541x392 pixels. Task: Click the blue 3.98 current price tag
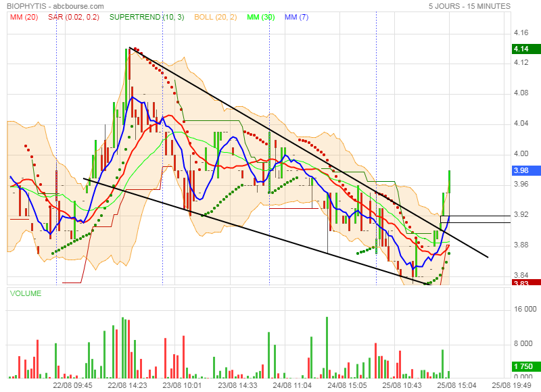click(x=527, y=170)
